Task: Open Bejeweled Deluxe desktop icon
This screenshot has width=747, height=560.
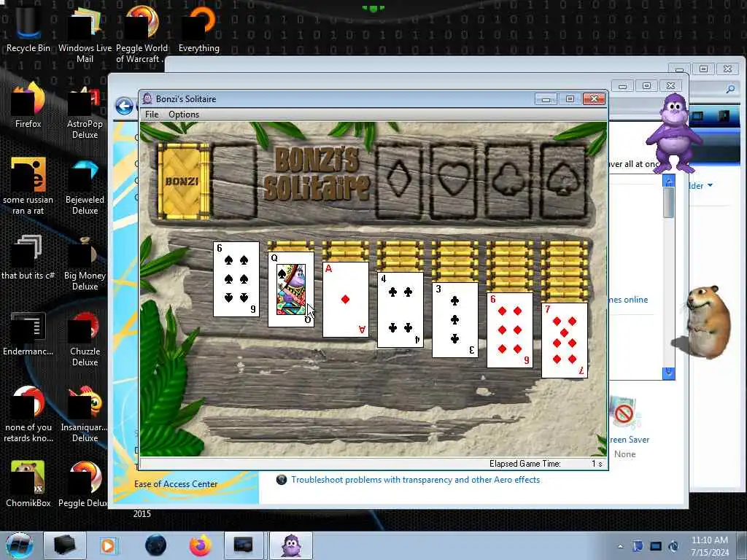Action: [85, 187]
